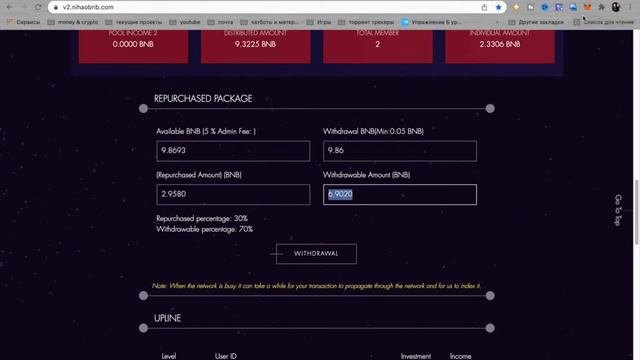Open the orange MetaMask fox extension
The width and height of the screenshot is (640, 360).
pyautogui.click(x=587, y=7)
